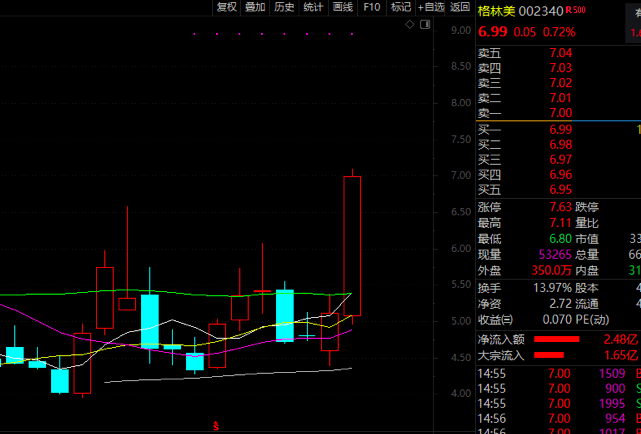Click the stock code 002340

click(x=538, y=11)
